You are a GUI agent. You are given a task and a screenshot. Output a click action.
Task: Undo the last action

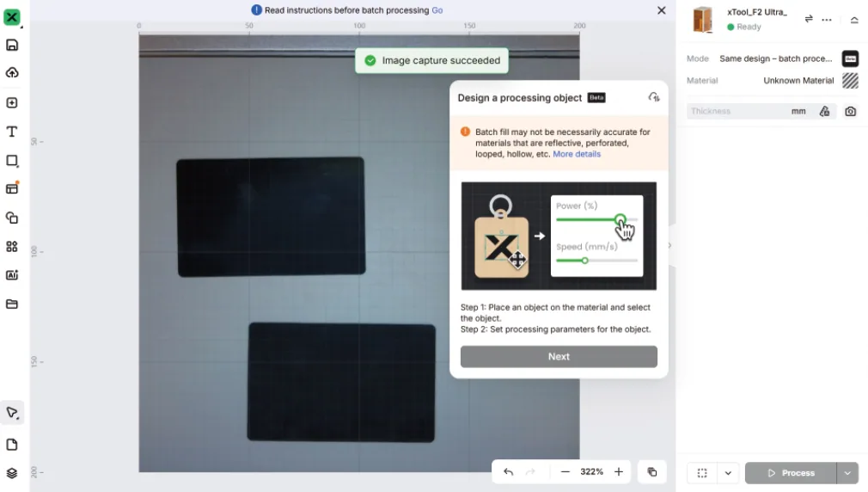[508, 472]
